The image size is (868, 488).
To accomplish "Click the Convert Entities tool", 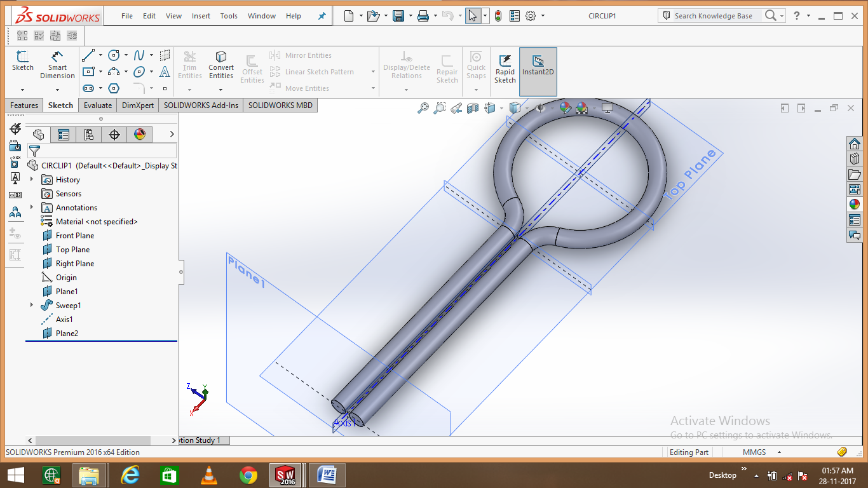I will 220,64.
